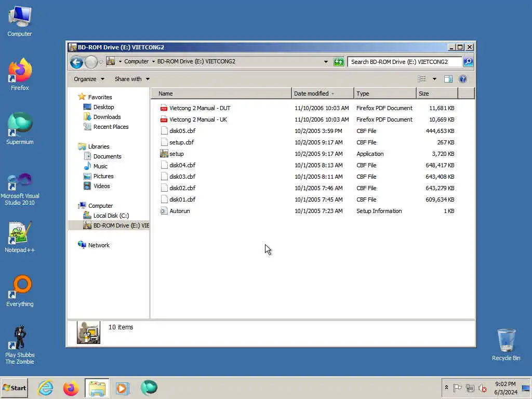The width and height of the screenshot is (532, 399).
Task: Open the view options dropdown arrow
Action: (x=434, y=79)
